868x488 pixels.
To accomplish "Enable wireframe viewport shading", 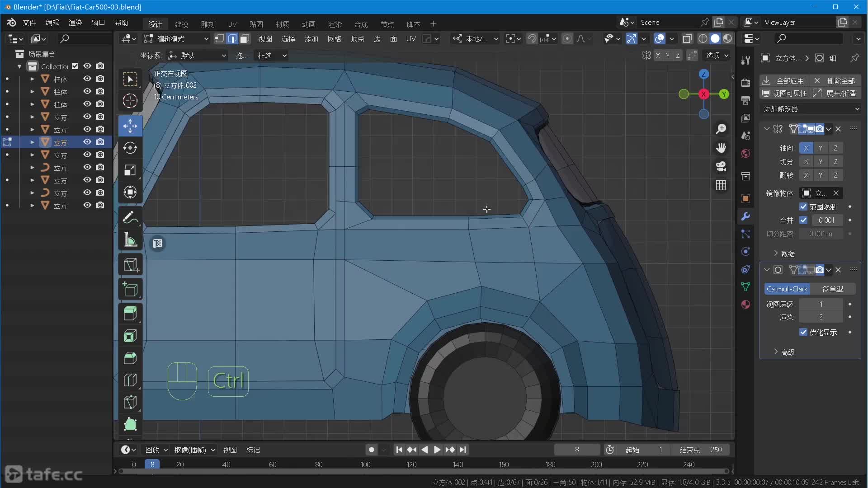I will 703,39.
